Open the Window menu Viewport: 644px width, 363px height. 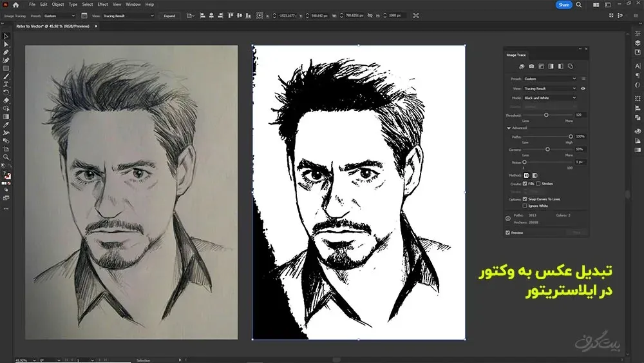pyautogui.click(x=133, y=5)
